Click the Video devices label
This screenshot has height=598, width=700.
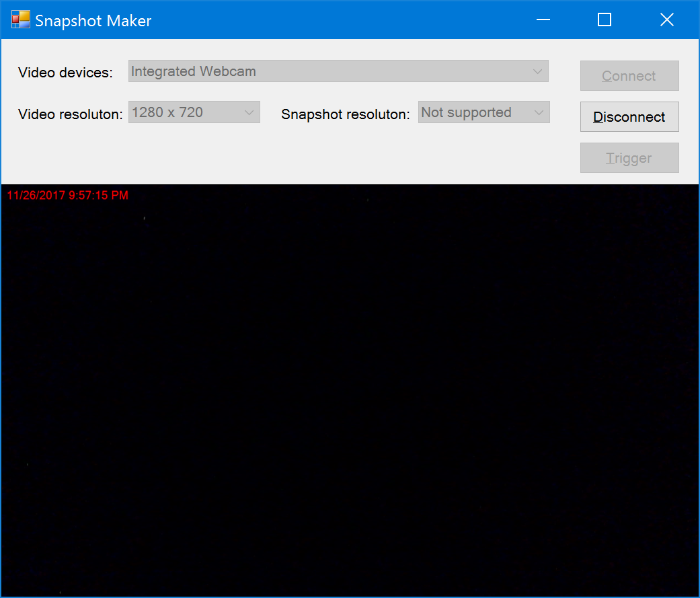click(65, 72)
